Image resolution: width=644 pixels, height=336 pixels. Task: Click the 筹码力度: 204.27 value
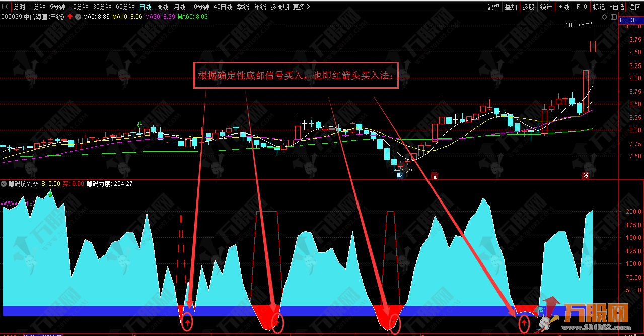point(110,184)
